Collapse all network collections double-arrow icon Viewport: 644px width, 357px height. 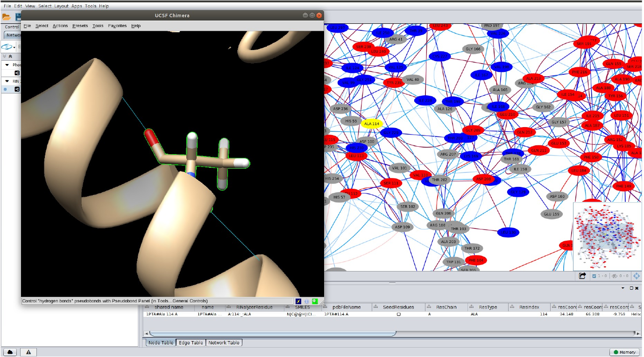[10, 56]
